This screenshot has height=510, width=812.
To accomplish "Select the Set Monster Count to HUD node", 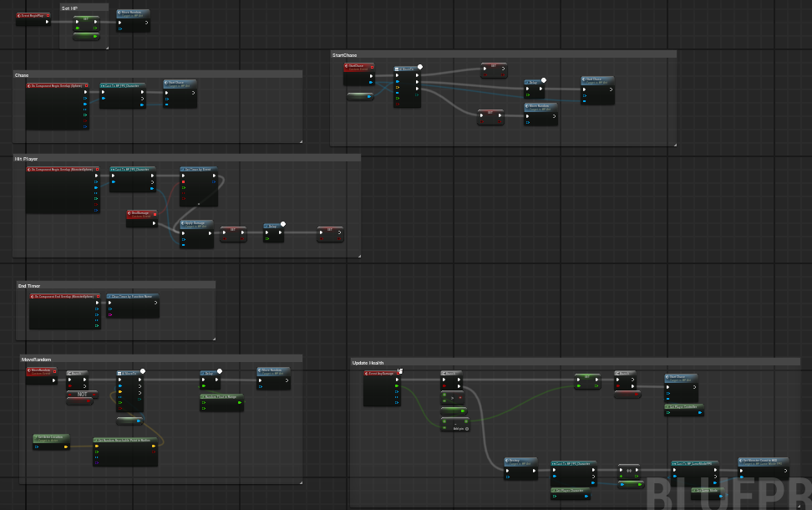I will [x=764, y=468].
